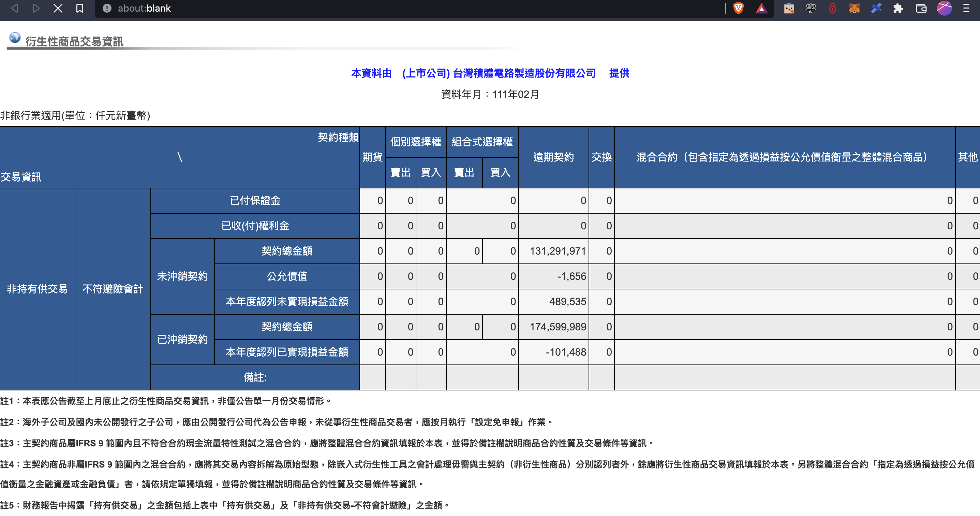Open the red padlock extension icon
This screenshot has height=516, width=980.
pyautogui.click(x=832, y=8)
